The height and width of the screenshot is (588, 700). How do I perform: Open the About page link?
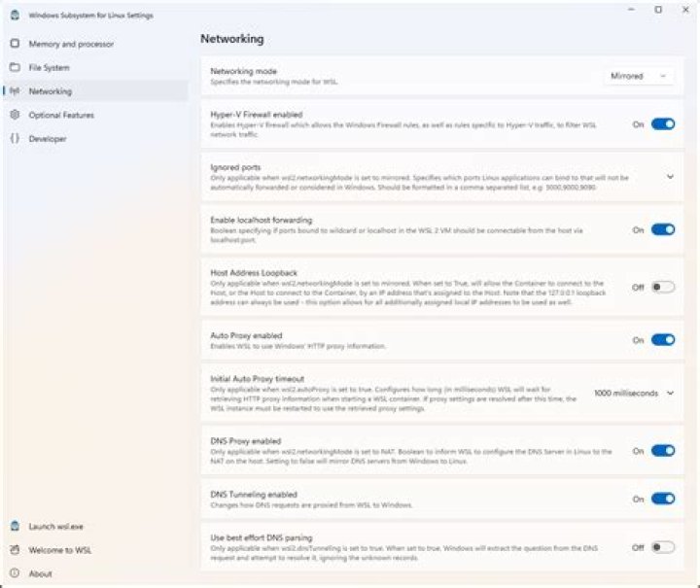tap(40, 573)
